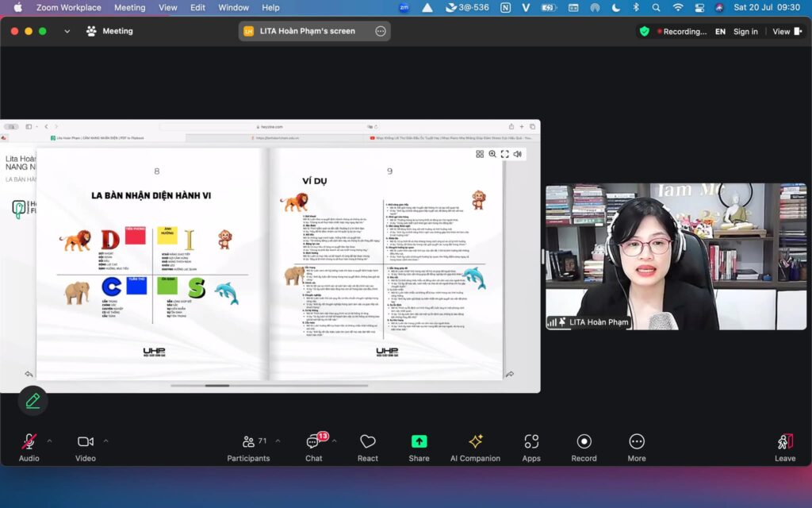
Task: Toggle the Video camera on
Action: tap(86, 442)
